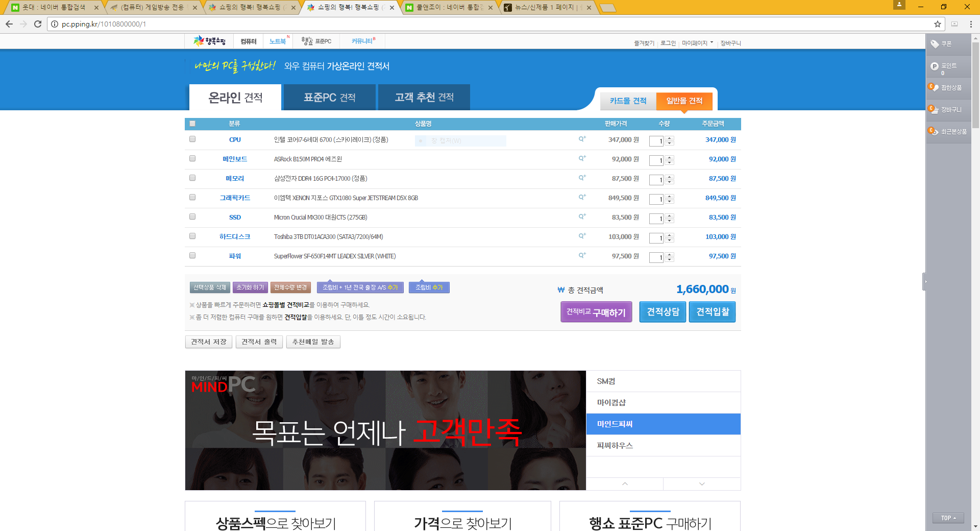Increase the 메모리 quantity with up arrow
Image resolution: width=980 pixels, height=531 pixels.
pyautogui.click(x=670, y=177)
